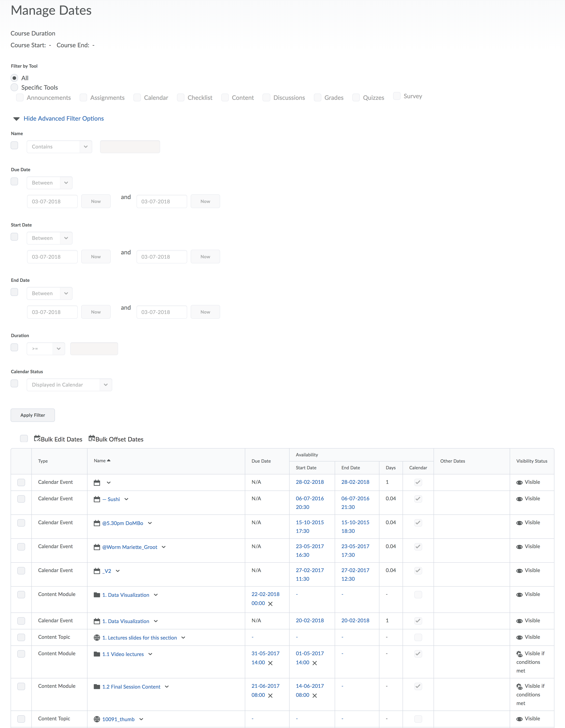Image resolution: width=565 pixels, height=728 pixels.
Task: Open the Calendar Status dropdown
Action: pos(69,385)
